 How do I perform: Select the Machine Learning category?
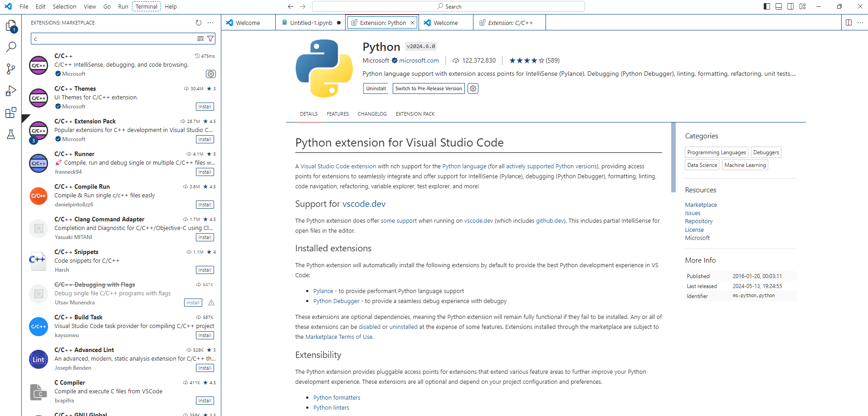click(x=745, y=165)
